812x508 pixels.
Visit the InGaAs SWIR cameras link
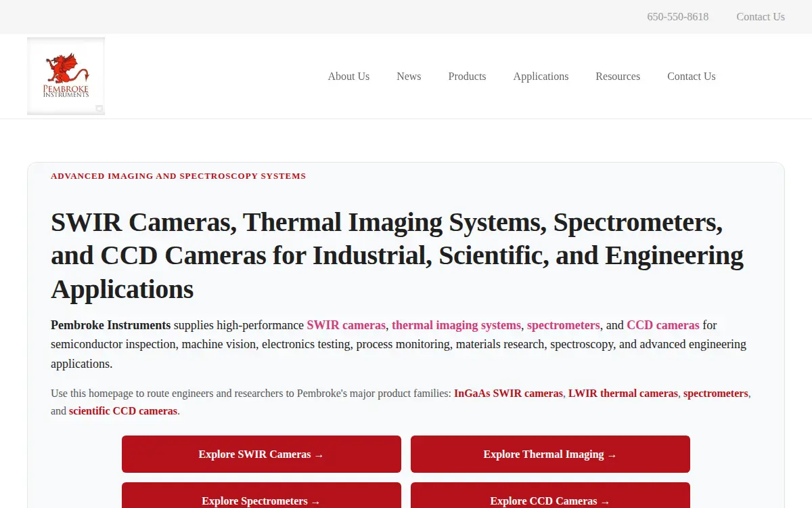coord(508,394)
